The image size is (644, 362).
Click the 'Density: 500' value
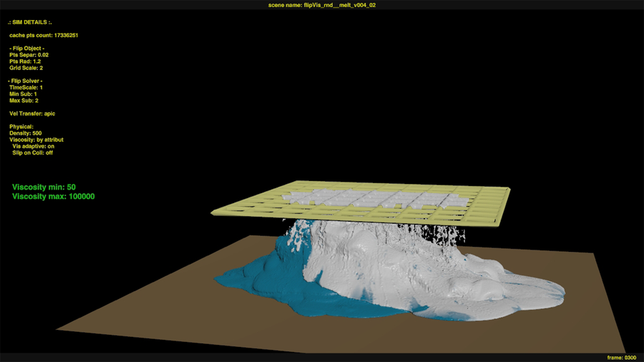tap(26, 133)
